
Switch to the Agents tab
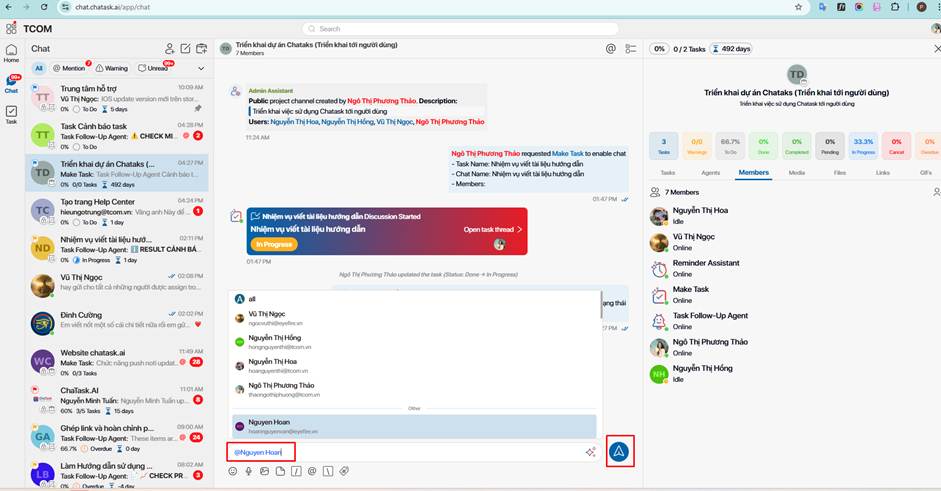pos(711,173)
